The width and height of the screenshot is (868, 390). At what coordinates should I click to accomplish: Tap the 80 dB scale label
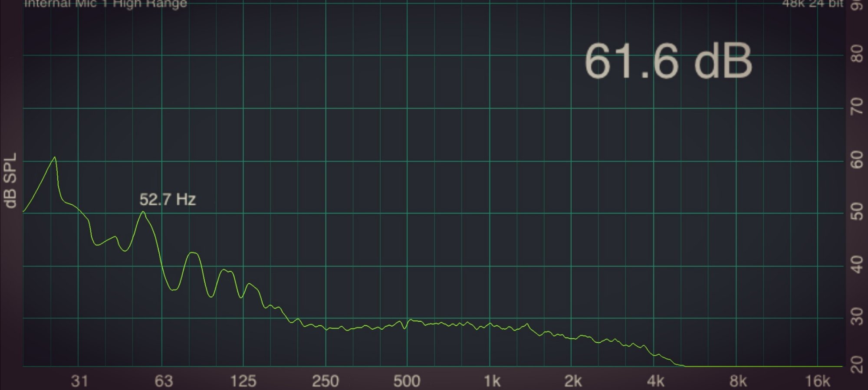click(857, 55)
